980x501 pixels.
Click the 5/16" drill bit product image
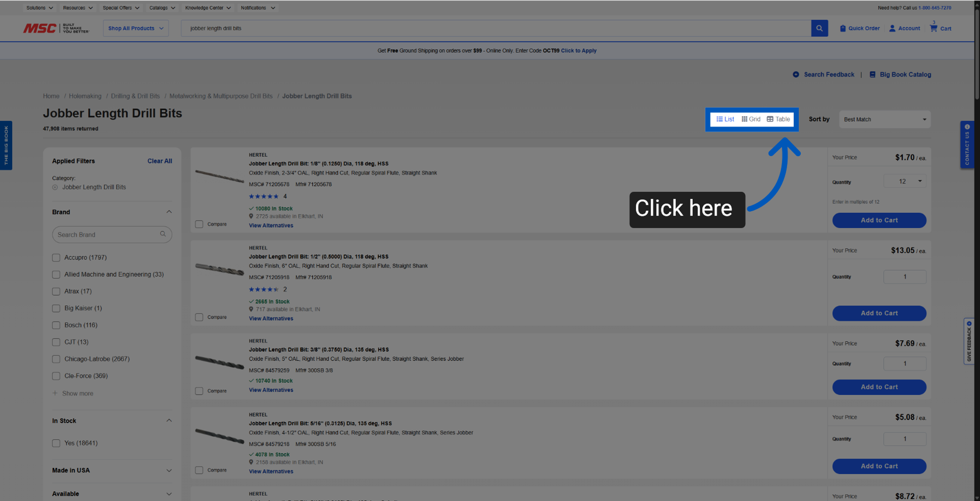(219, 436)
